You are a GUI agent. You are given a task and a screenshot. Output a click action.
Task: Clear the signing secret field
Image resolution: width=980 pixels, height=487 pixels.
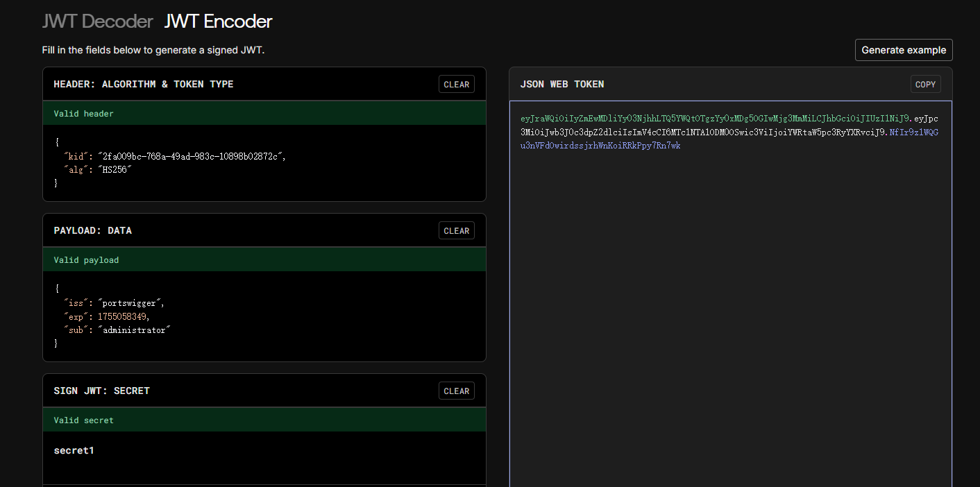tap(456, 391)
